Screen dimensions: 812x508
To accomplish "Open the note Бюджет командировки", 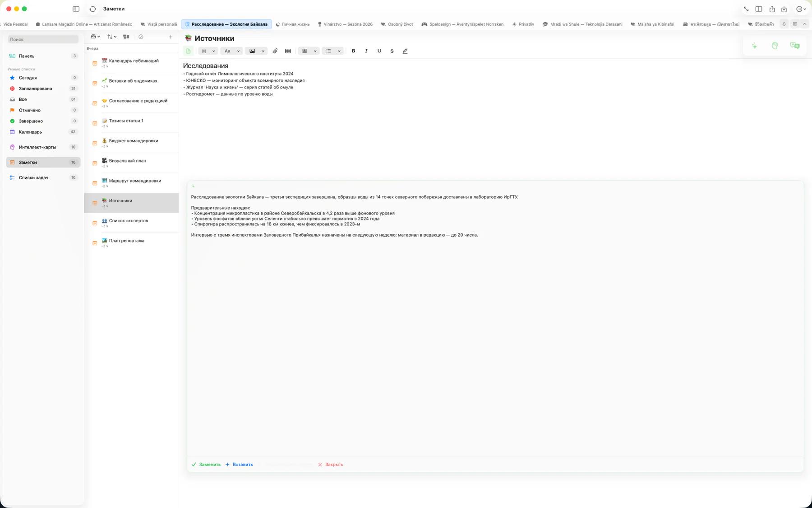I will coord(132,143).
